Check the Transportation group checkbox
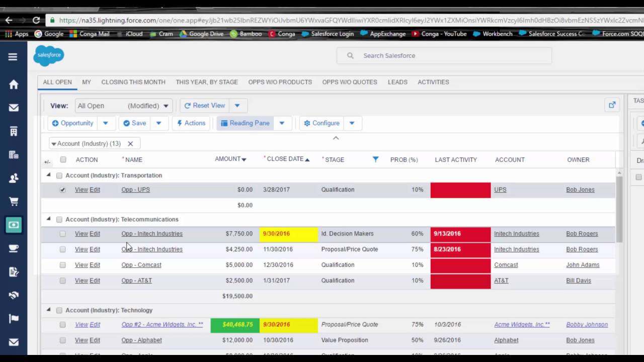 pyautogui.click(x=59, y=175)
